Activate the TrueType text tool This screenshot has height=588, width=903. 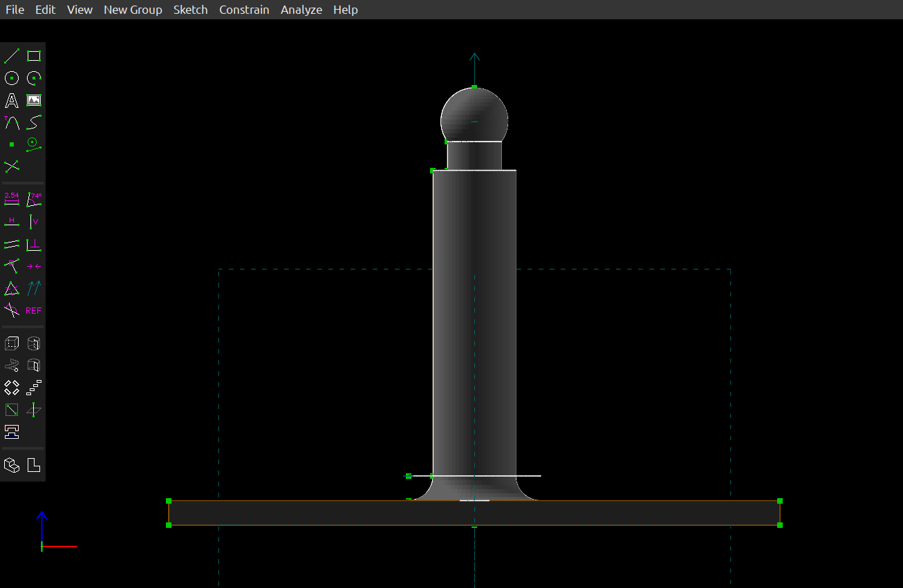click(x=12, y=101)
